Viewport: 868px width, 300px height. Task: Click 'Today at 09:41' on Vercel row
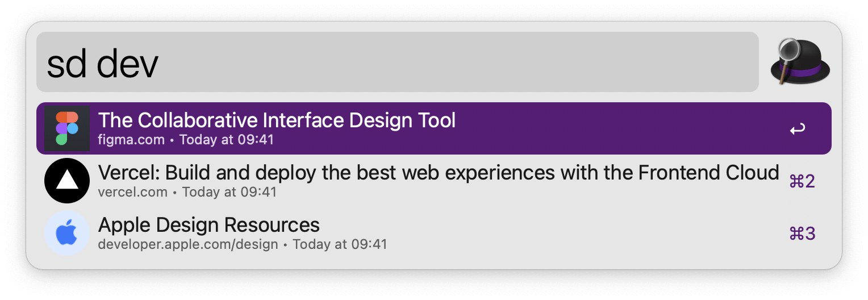tap(229, 191)
